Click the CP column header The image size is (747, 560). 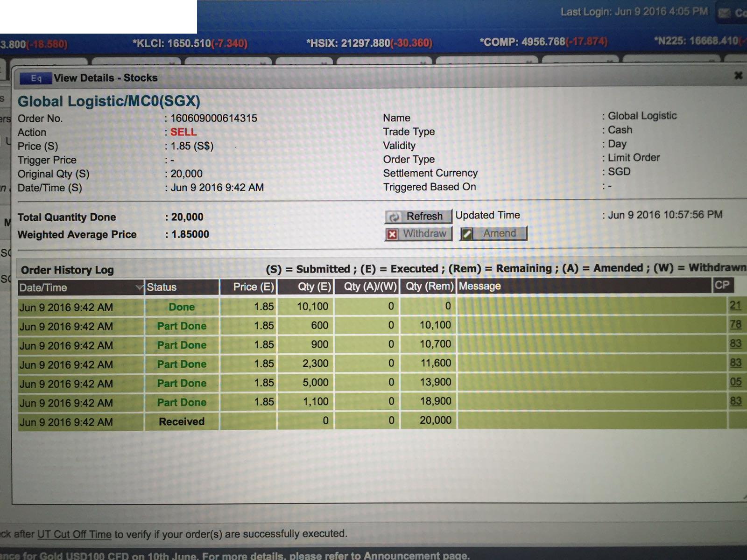[723, 285]
